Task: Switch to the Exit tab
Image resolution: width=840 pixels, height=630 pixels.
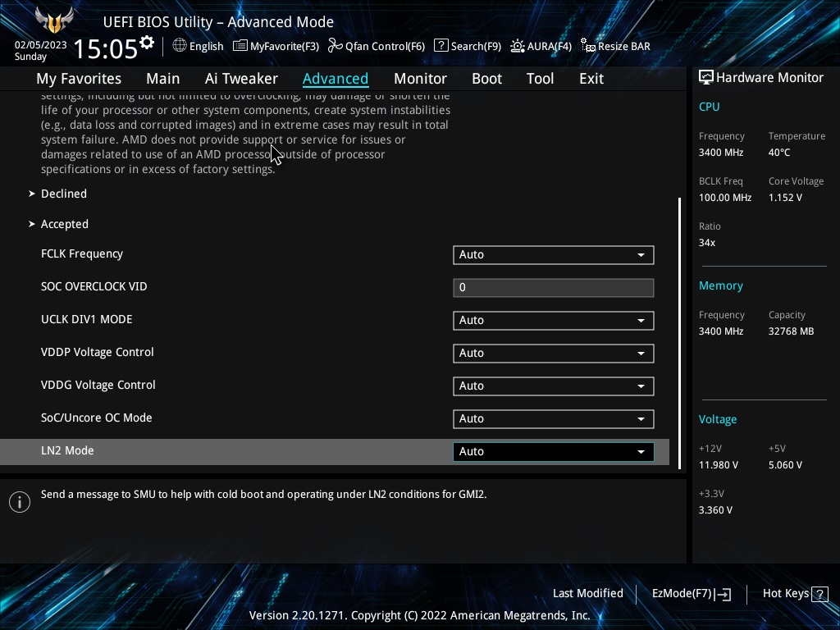Action: point(591,79)
